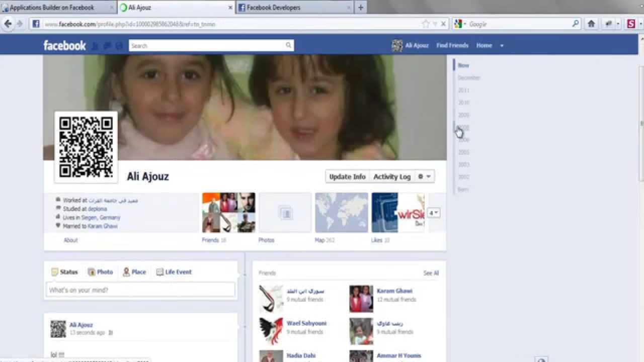Switch to Applications Builder on Facebook tab

point(58,8)
